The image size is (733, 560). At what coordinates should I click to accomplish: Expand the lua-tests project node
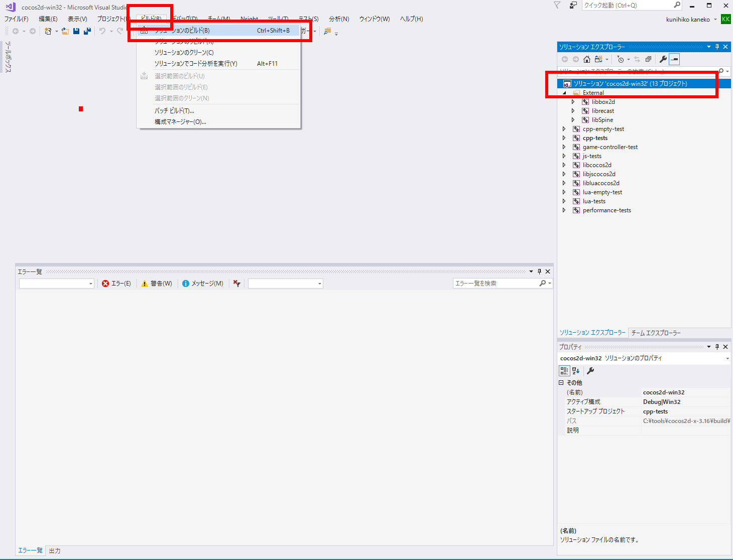pos(564,201)
